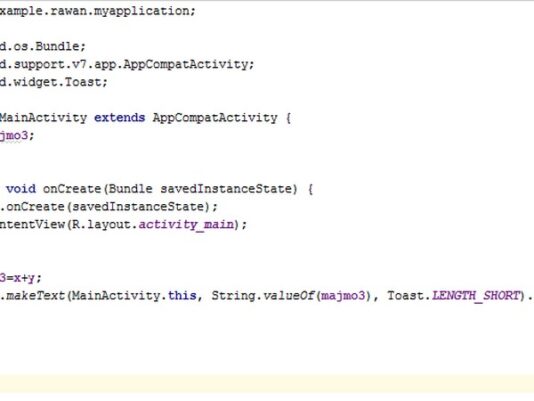Image resolution: width=534 pixels, height=401 pixels.
Task: Click the LENGTH_SHORT constant
Action: (476, 296)
